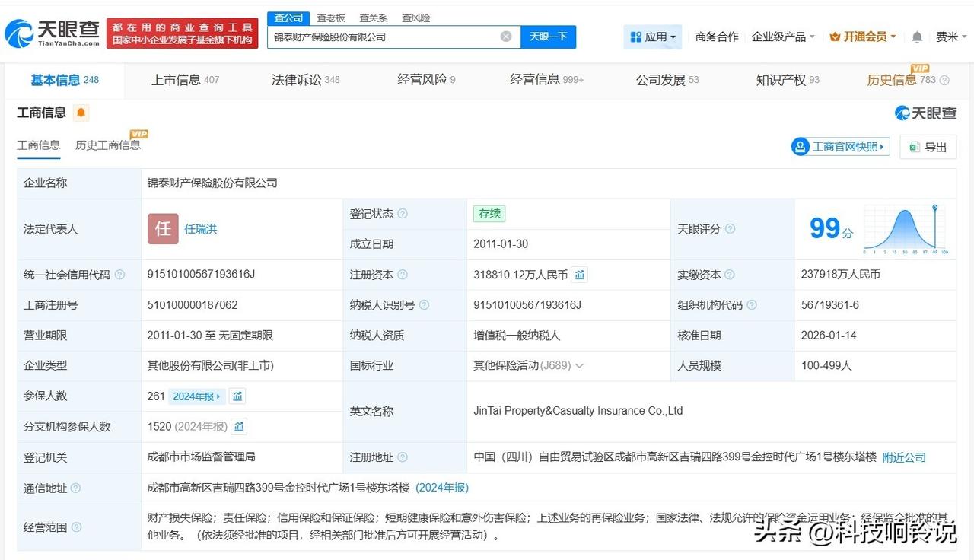This screenshot has width=974, height=560.
Task: Click the 天眼一下 search button
Action: tap(548, 37)
